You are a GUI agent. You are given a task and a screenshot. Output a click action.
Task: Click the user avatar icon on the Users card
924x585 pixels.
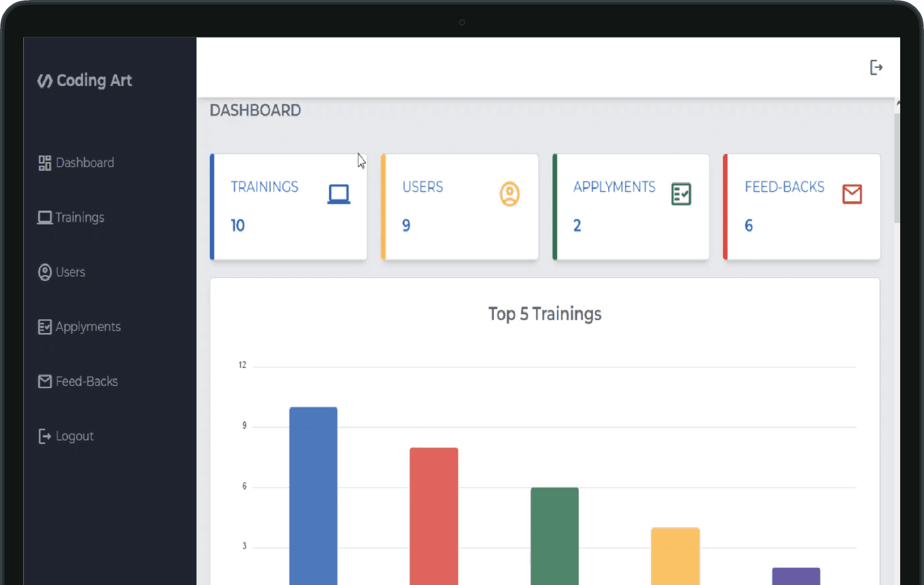(x=509, y=194)
